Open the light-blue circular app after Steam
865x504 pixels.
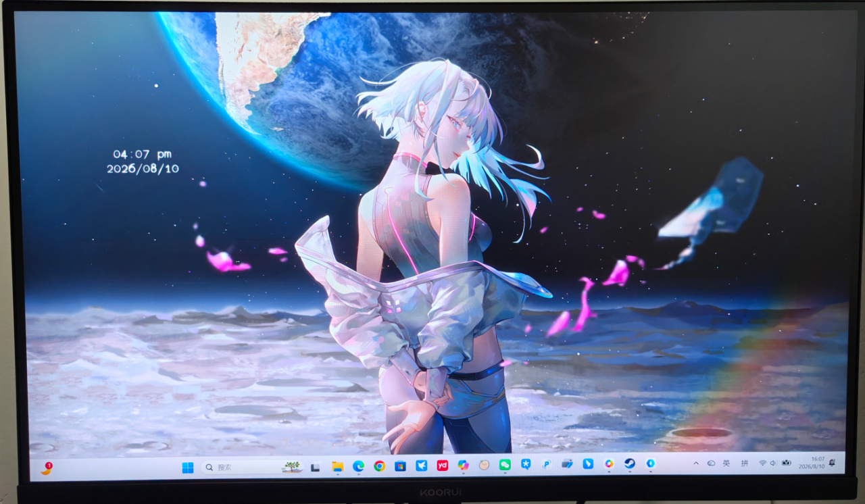[650, 463]
